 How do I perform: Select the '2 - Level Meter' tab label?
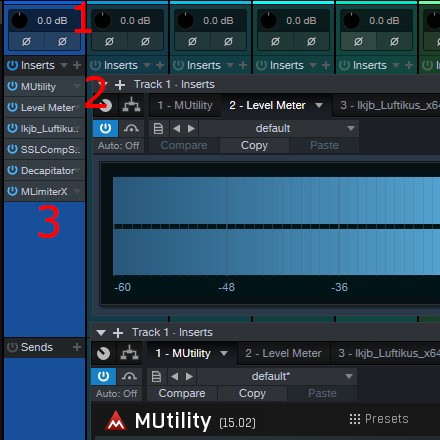[267, 105]
